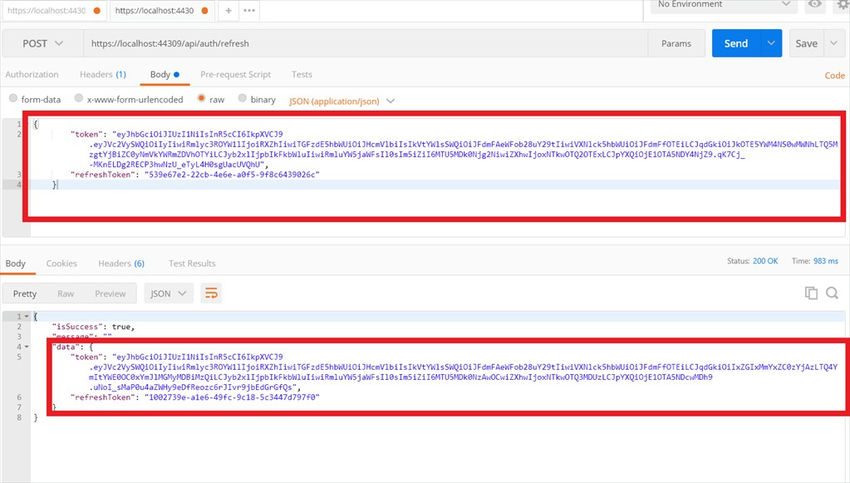Select the response Body tab

click(15, 263)
